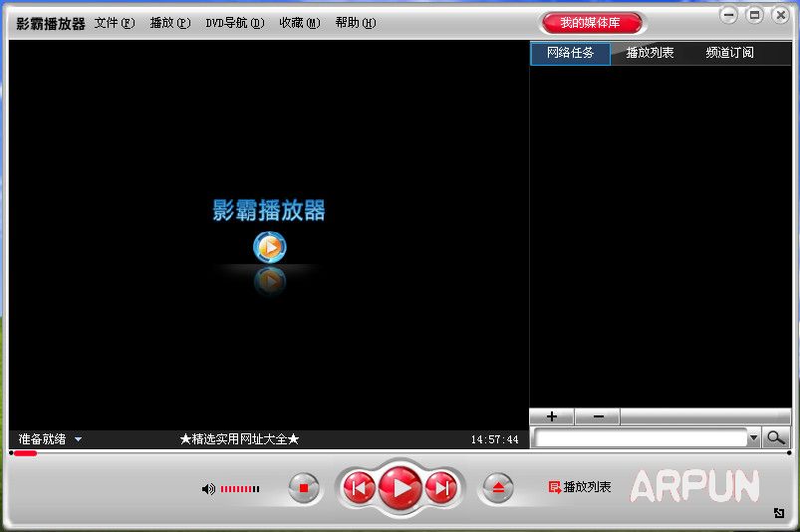The height and width of the screenshot is (532, 800).
Task: Expand the search box dropdown arrow
Action: coord(753,437)
